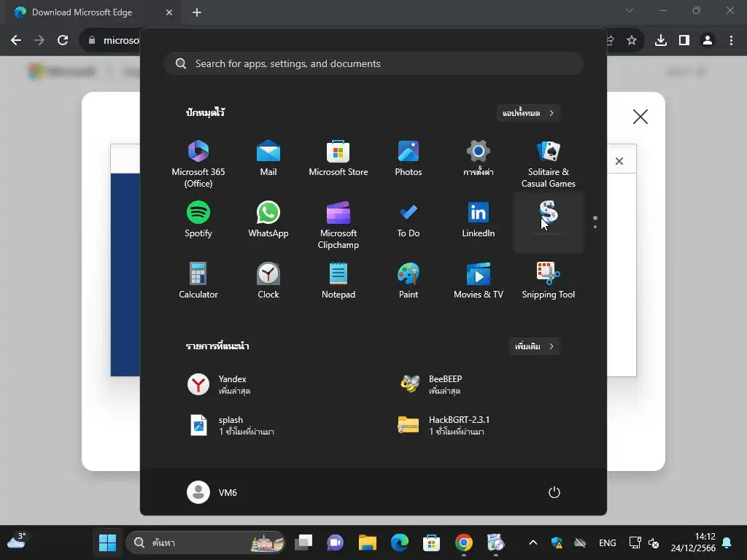The image size is (747, 560).
Task: Open the Calculator app
Action: point(198,281)
